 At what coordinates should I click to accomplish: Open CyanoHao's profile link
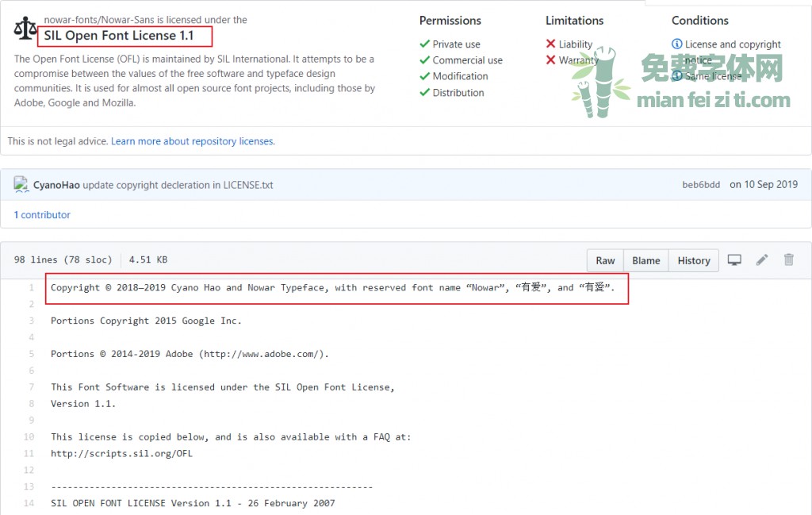(x=56, y=185)
